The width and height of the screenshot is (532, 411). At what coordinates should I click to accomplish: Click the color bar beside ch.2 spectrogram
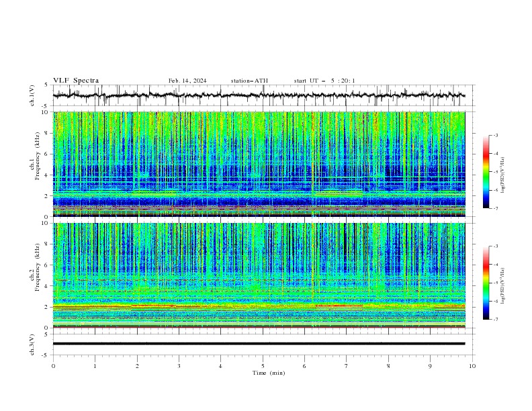tap(486, 283)
